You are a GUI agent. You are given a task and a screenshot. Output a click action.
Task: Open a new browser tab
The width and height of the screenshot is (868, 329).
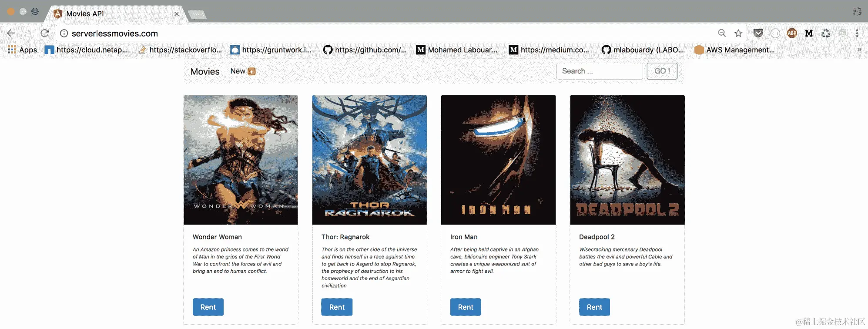pyautogui.click(x=197, y=15)
